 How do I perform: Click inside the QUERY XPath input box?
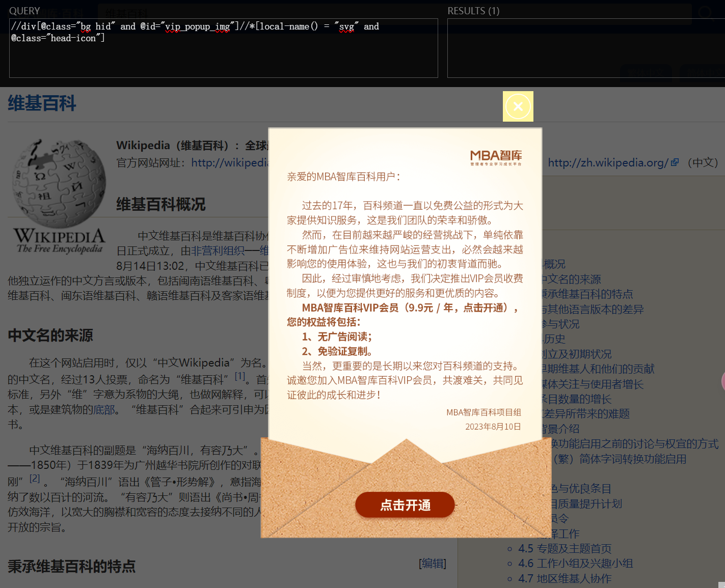click(223, 48)
